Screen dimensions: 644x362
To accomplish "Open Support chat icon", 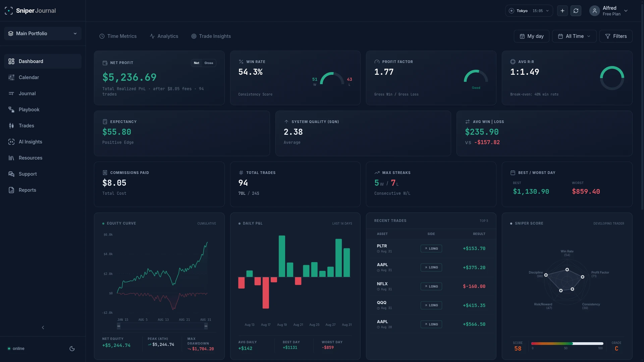I will (x=11, y=174).
